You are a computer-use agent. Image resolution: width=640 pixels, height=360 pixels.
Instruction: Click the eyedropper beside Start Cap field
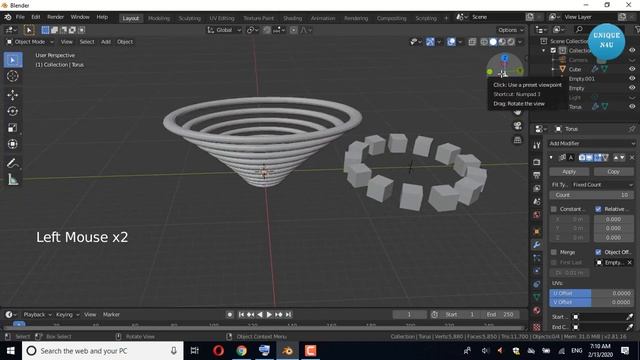pyautogui.click(x=629, y=317)
